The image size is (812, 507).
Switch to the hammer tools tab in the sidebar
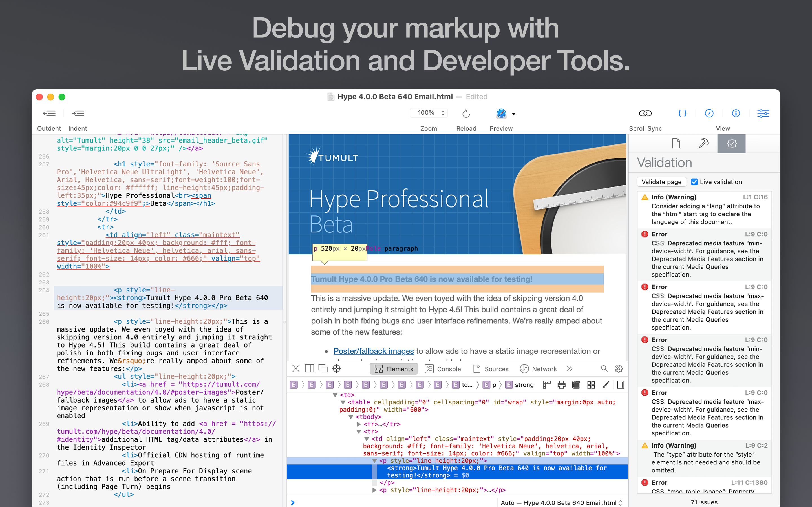(x=704, y=144)
